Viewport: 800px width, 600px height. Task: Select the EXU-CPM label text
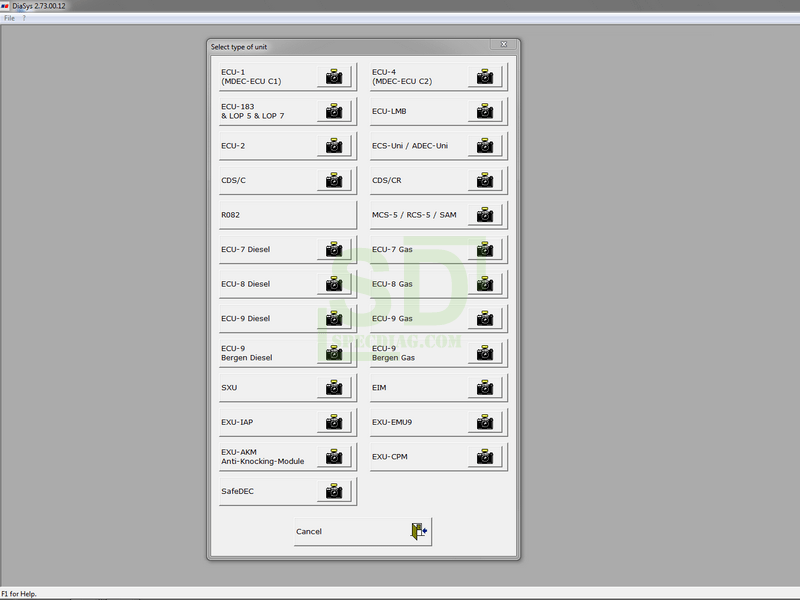click(390, 457)
